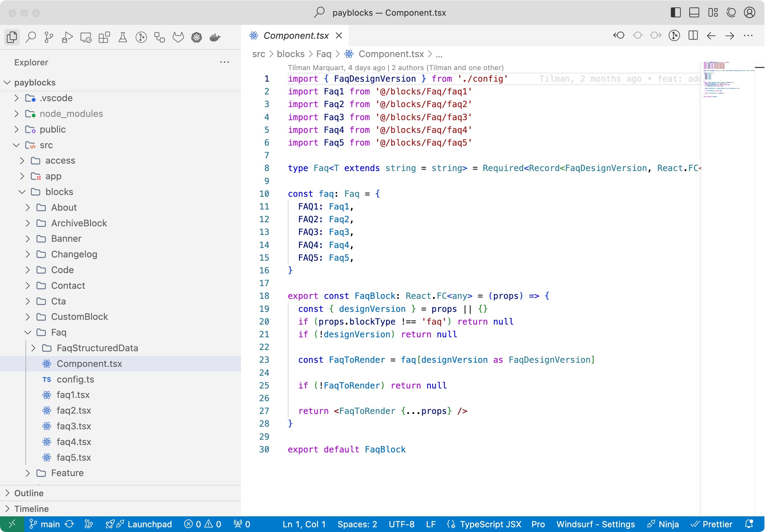This screenshot has height=532, width=765.
Task: Open Explorer Views and More Actions menu
Action: point(224,62)
